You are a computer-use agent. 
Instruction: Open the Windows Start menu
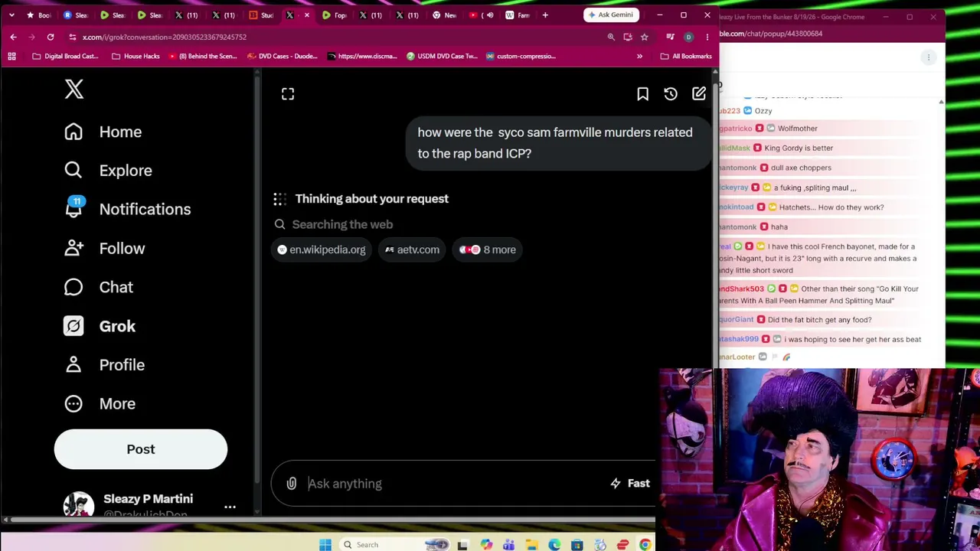tap(325, 545)
